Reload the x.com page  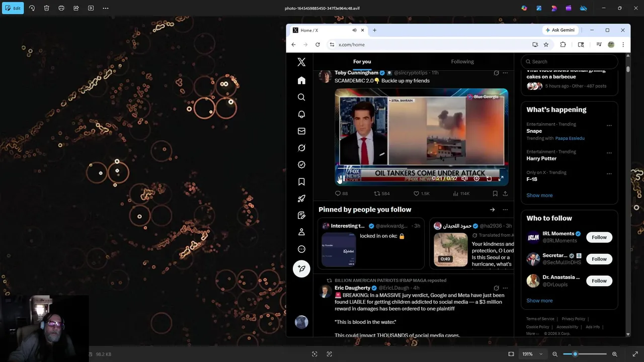click(x=317, y=45)
